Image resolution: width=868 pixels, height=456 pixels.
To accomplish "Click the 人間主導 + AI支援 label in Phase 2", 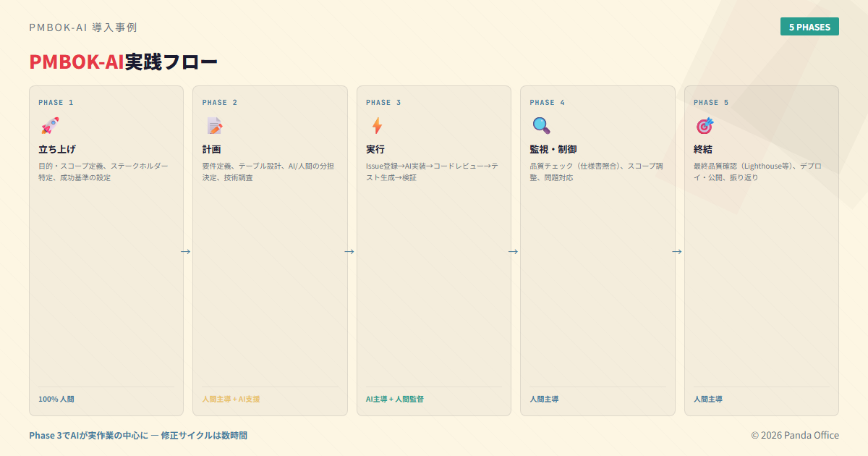I will (x=231, y=399).
